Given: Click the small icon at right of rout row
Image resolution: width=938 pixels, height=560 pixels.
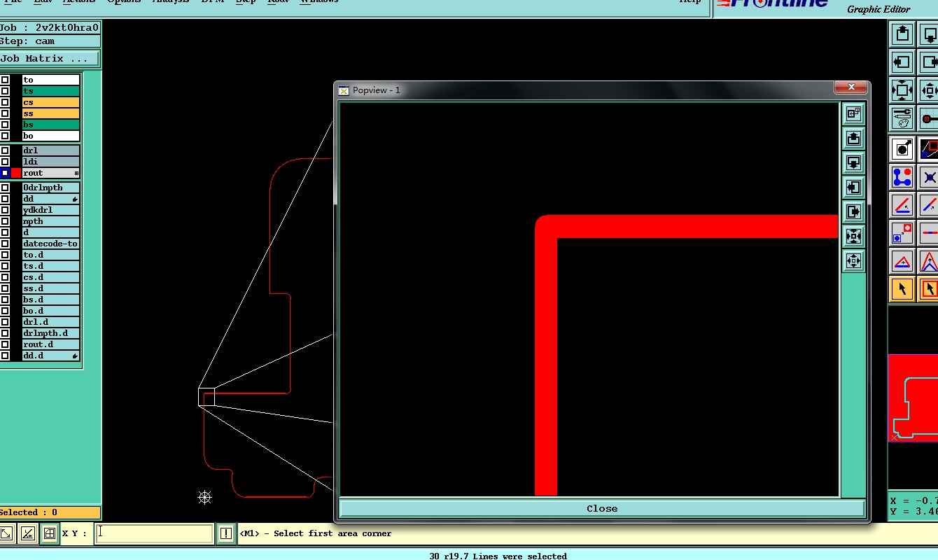Looking at the screenshot, I should 76,173.
